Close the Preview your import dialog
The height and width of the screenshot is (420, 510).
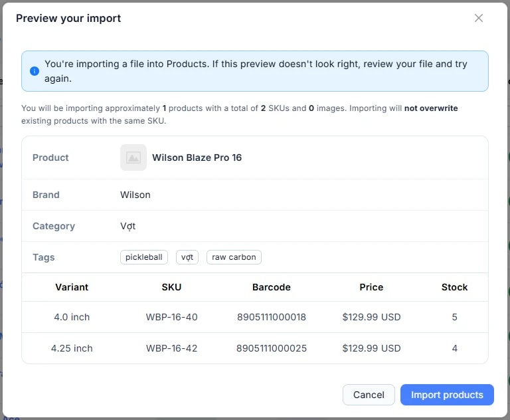pos(478,18)
